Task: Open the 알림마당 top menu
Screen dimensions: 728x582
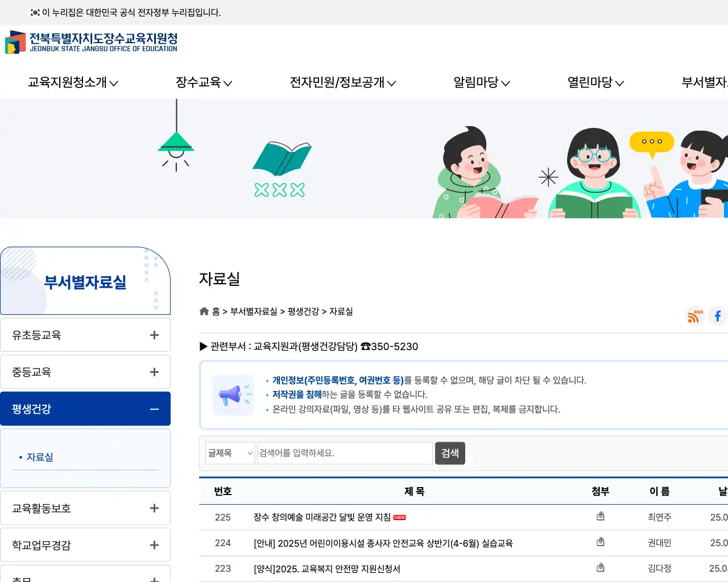Action: (482, 82)
